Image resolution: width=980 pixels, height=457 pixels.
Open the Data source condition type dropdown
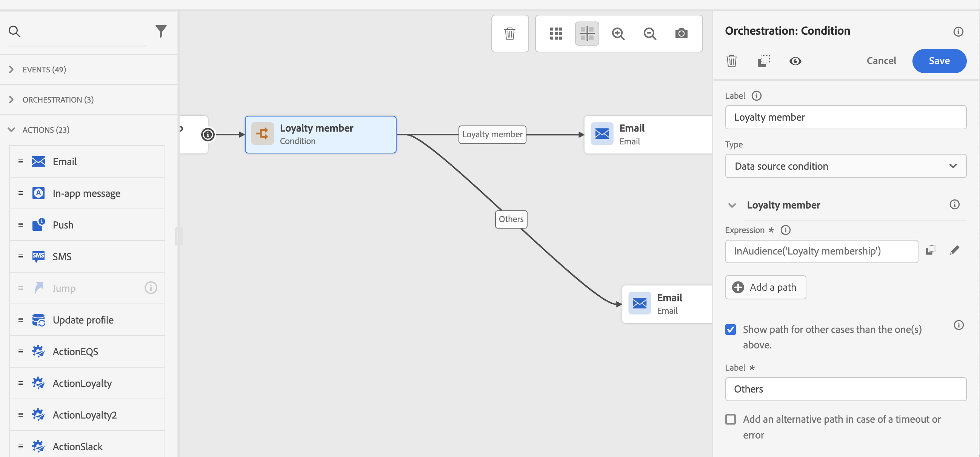845,166
